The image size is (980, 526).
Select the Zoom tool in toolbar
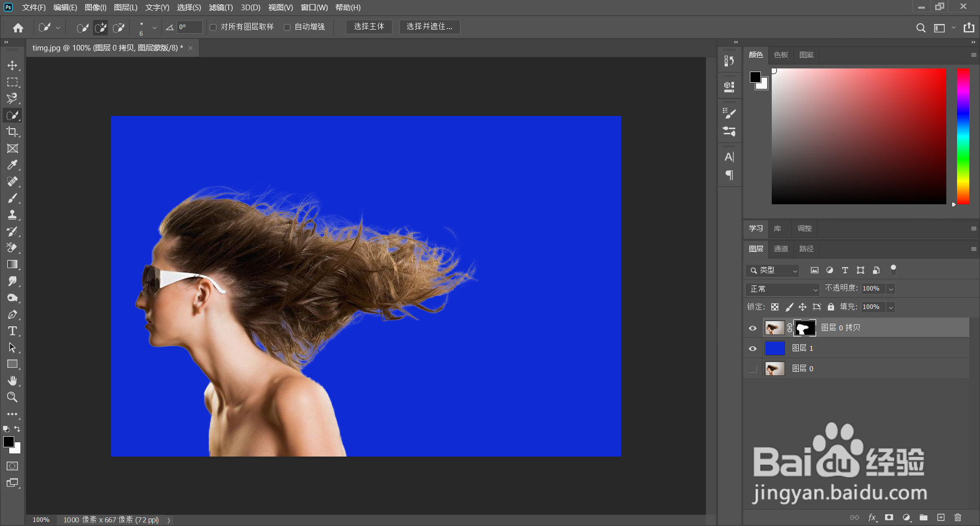[x=12, y=397]
